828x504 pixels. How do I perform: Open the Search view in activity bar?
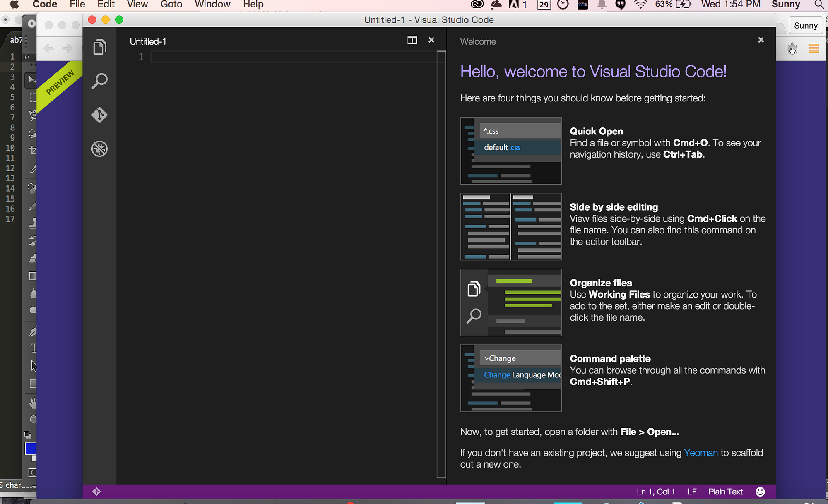point(99,81)
